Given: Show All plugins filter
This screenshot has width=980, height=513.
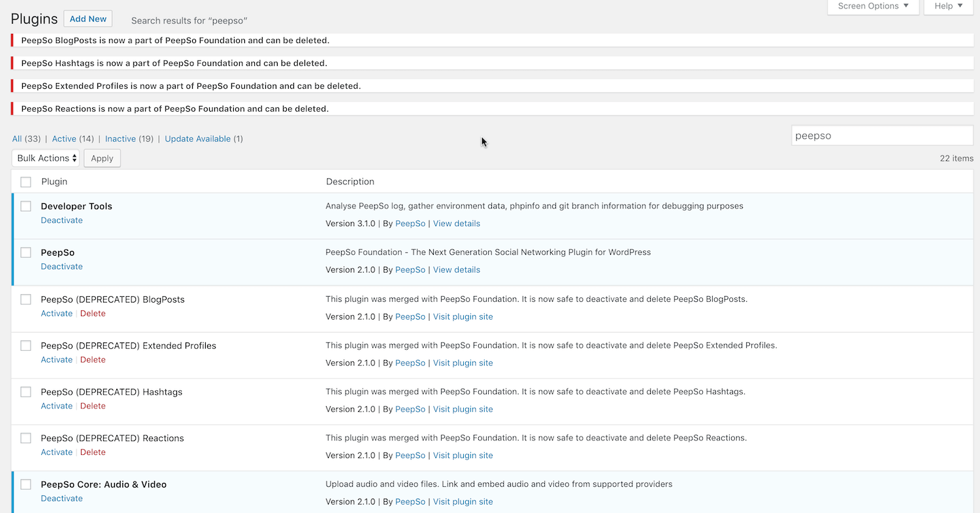Looking at the screenshot, I should tap(17, 139).
